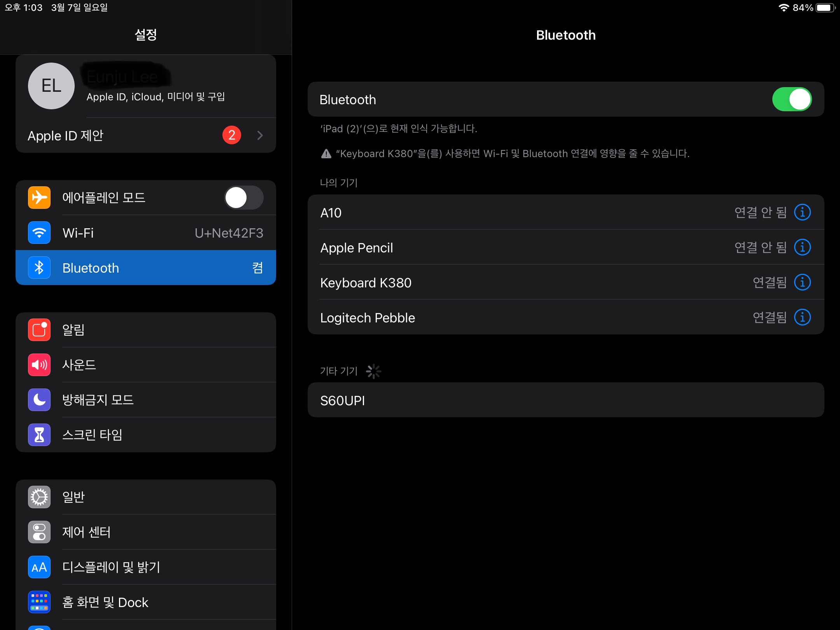840x630 pixels.
Task: Open info for Apple Pencil
Action: click(802, 247)
